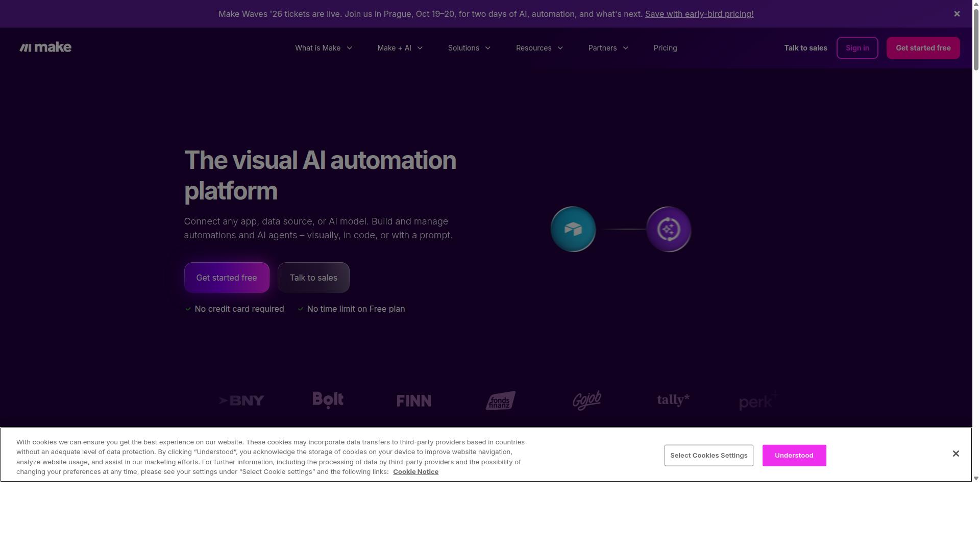Open the Solutions menu
The width and height of the screenshot is (980, 551).
pyautogui.click(x=470, y=48)
